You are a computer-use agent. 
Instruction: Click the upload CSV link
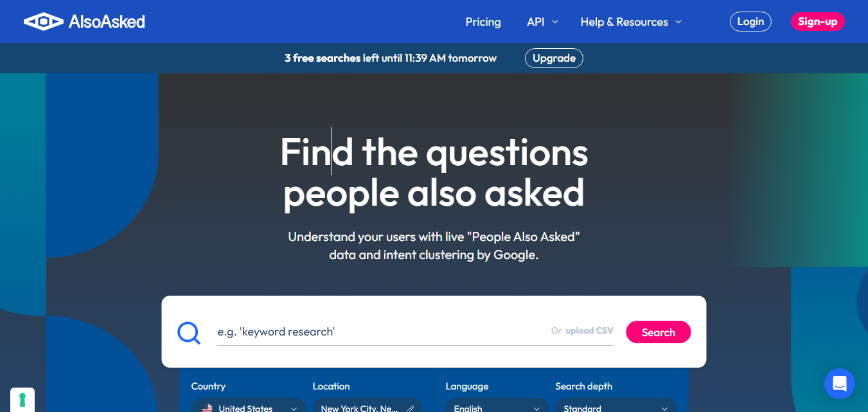tap(589, 330)
